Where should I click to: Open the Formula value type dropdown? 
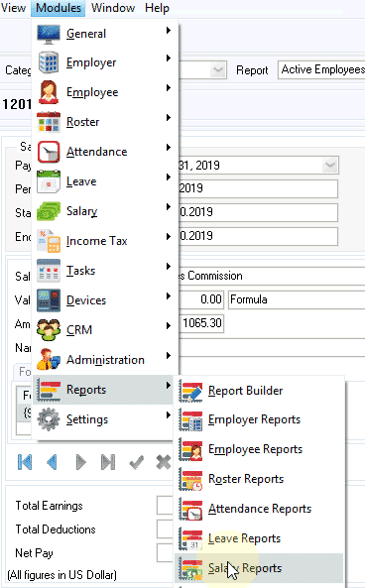(x=297, y=299)
